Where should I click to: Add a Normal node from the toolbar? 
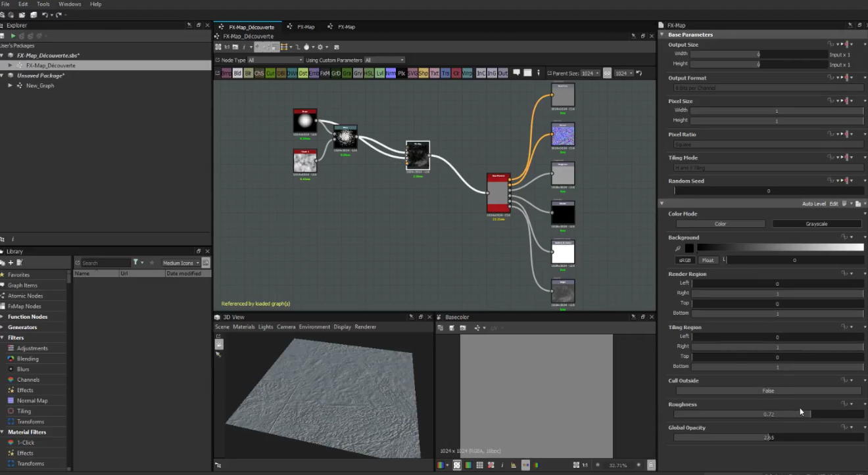(391, 73)
